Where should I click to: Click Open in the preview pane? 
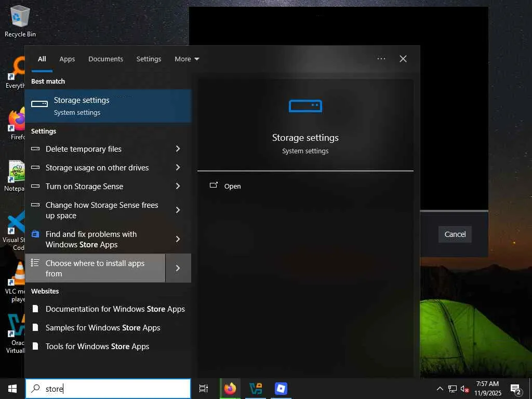pyautogui.click(x=232, y=187)
